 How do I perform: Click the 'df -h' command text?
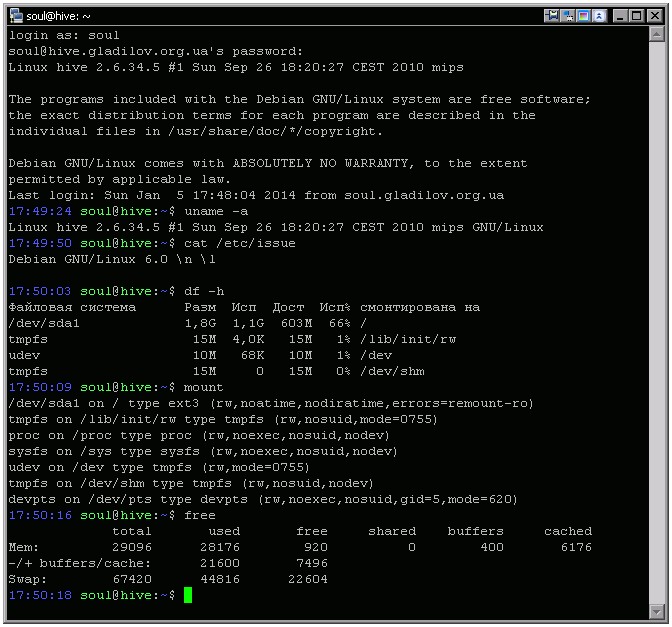click(x=204, y=291)
